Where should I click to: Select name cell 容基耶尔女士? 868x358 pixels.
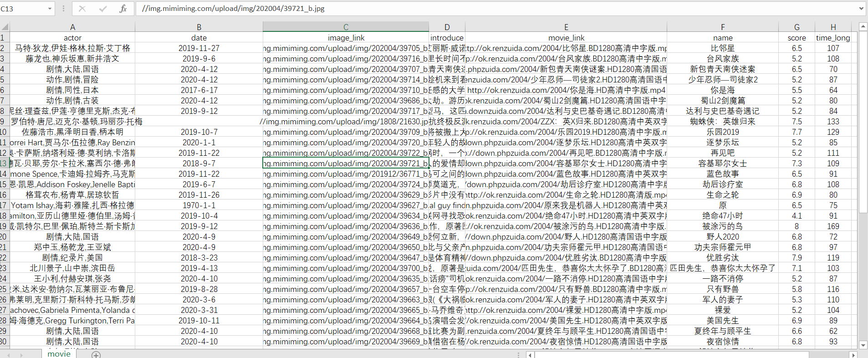(x=723, y=164)
